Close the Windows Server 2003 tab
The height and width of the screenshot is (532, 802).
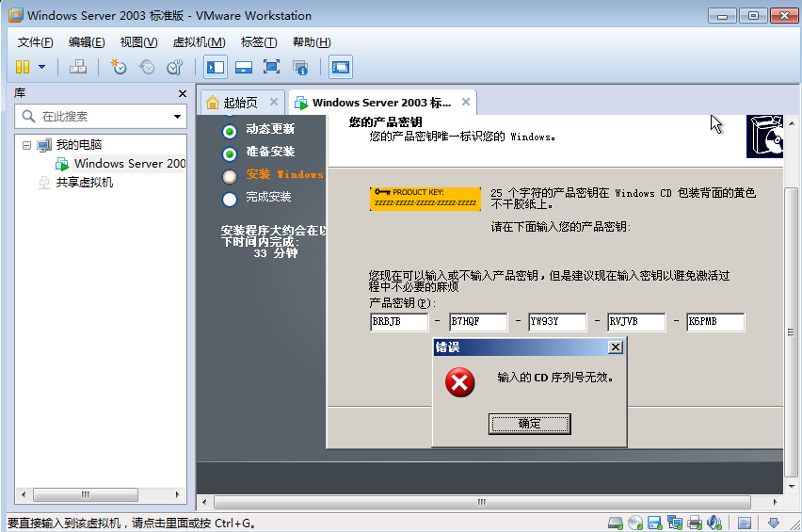pyautogui.click(x=465, y=102)
